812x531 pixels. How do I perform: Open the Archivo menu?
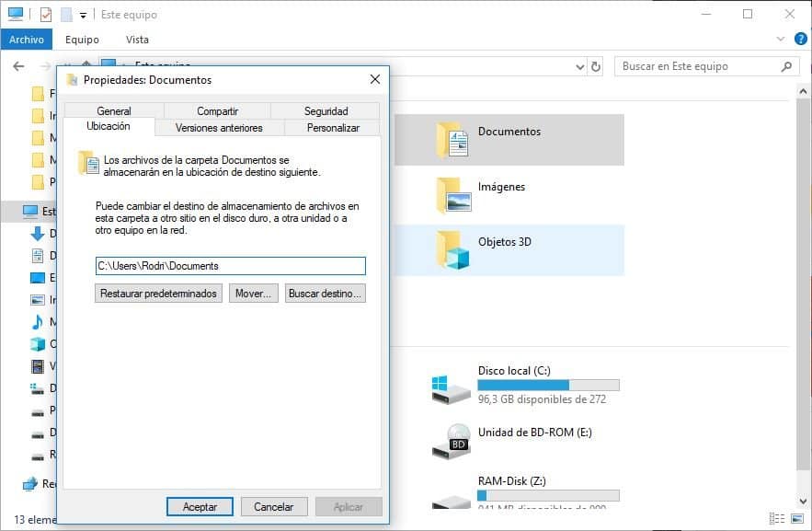pyautogui.click(x=27, y=40)
